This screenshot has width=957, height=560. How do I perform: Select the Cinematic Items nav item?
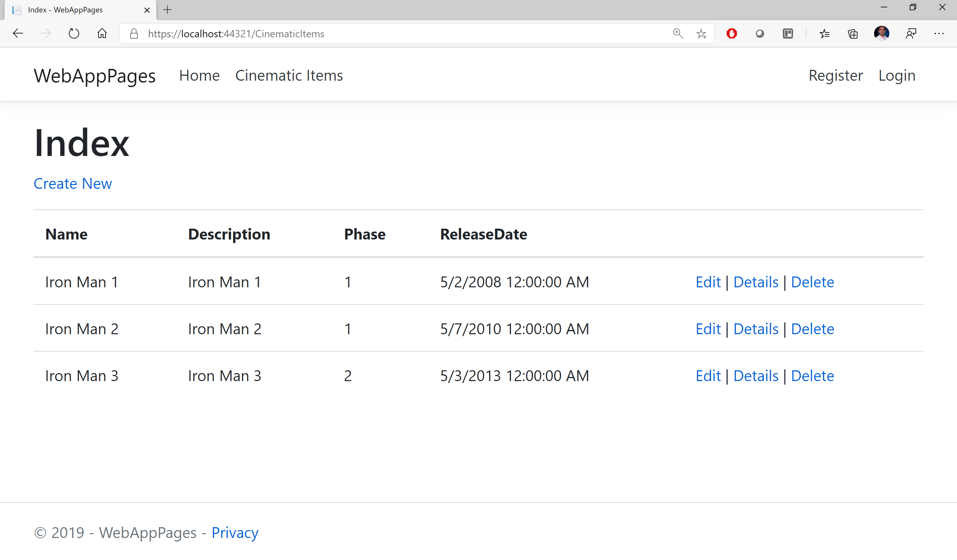pyautogui.click(x=289, y=76)
